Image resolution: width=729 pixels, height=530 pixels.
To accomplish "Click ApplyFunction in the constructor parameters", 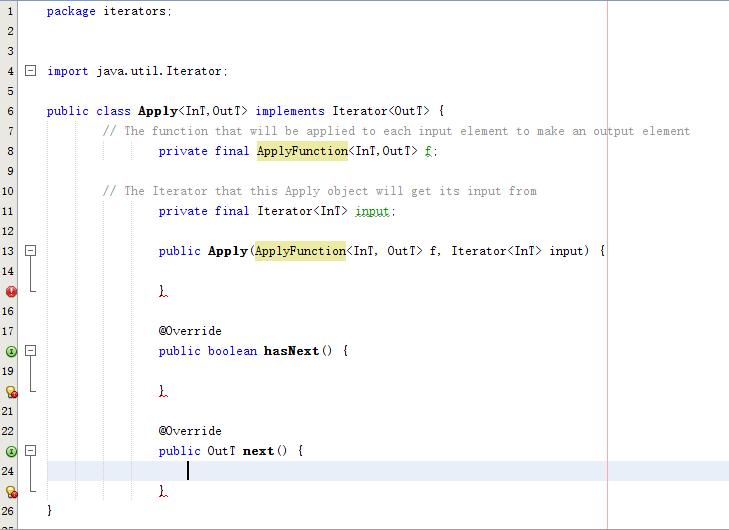I will [x=300, y=251].
